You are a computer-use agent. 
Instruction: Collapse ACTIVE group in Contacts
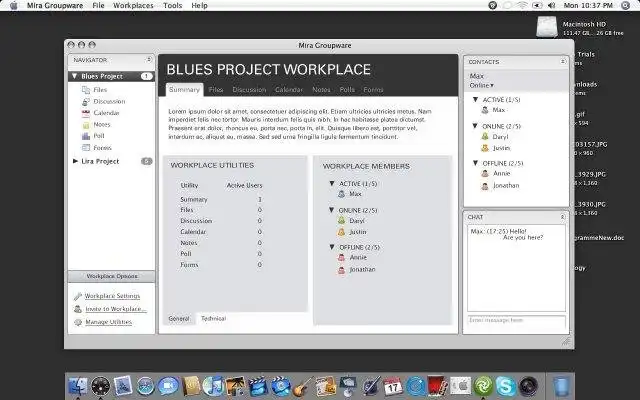[475, 100]
